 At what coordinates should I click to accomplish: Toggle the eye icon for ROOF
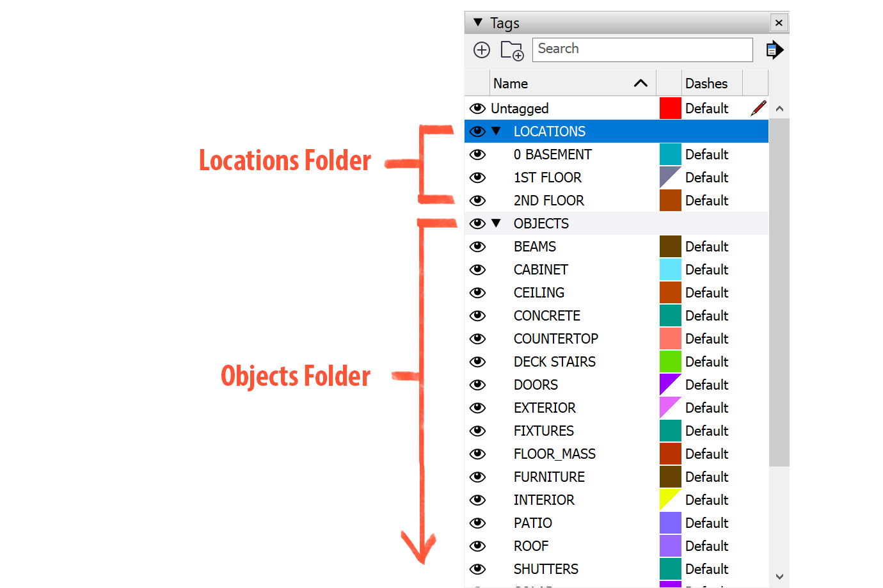tap(477, 546)
